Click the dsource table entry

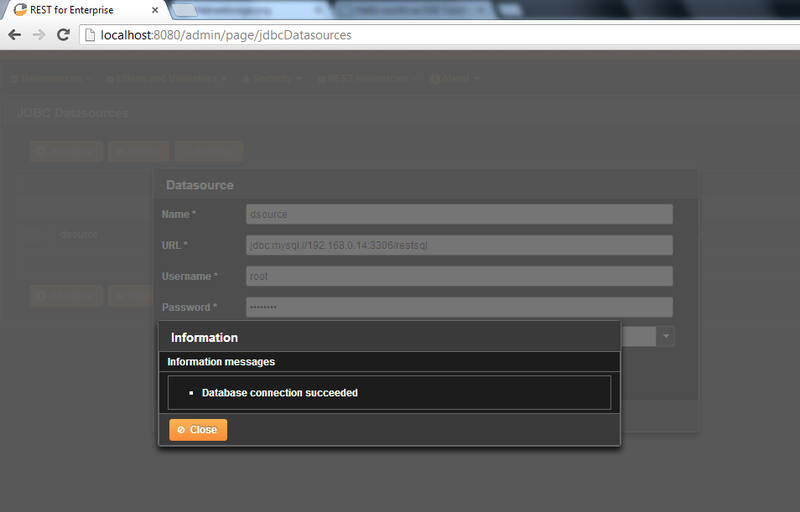coord(79,235)
